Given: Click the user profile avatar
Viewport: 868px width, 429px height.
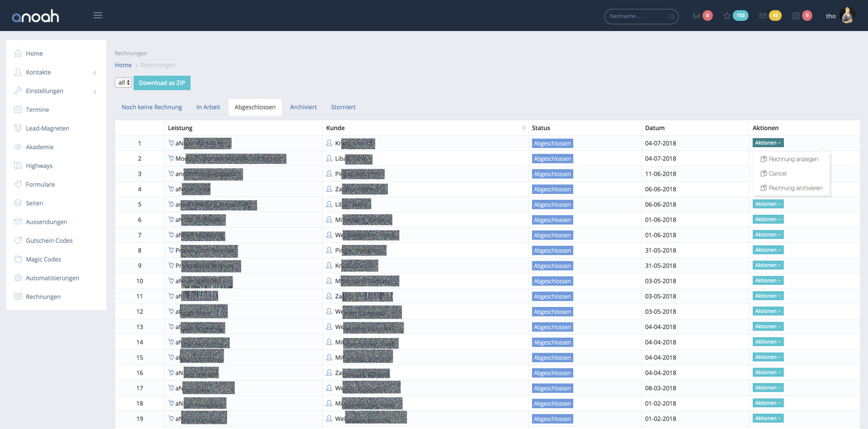Looking at the screenshot, I should coord(847,16).
